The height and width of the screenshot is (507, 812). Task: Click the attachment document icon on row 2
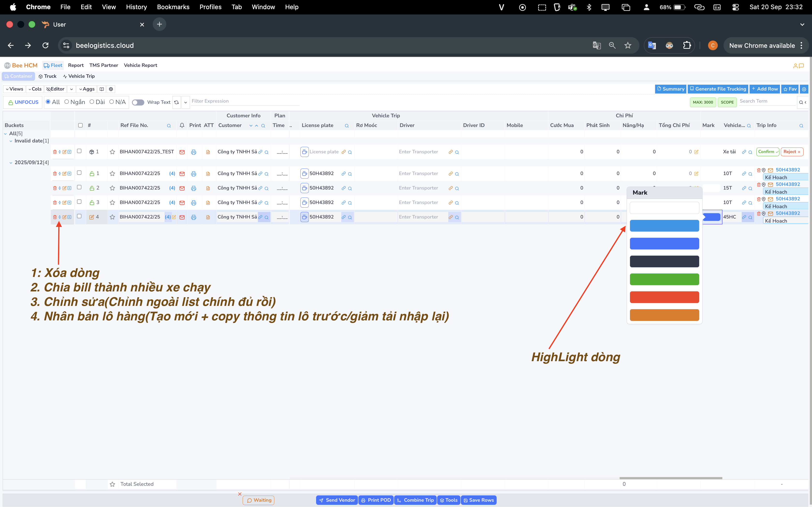208,188
